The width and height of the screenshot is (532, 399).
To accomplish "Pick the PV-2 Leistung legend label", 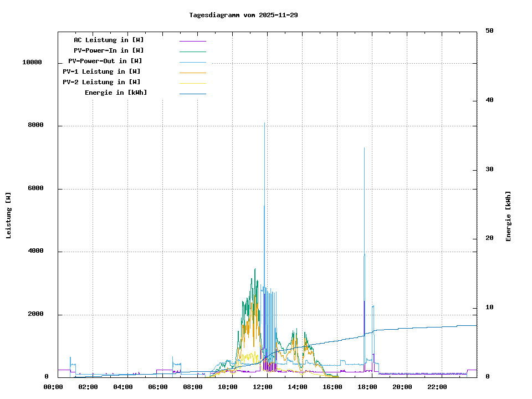I will click(101, 82).
